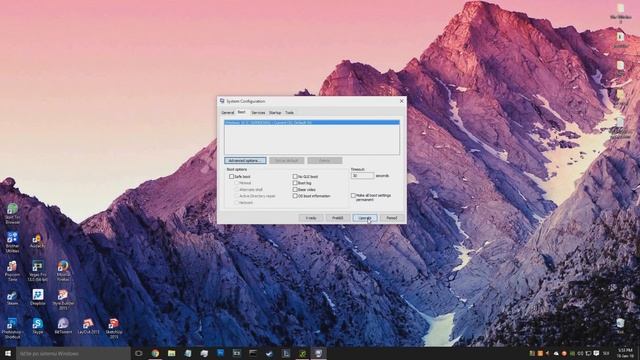Select Active Directory repair radio option

click(x=236, y=196)
